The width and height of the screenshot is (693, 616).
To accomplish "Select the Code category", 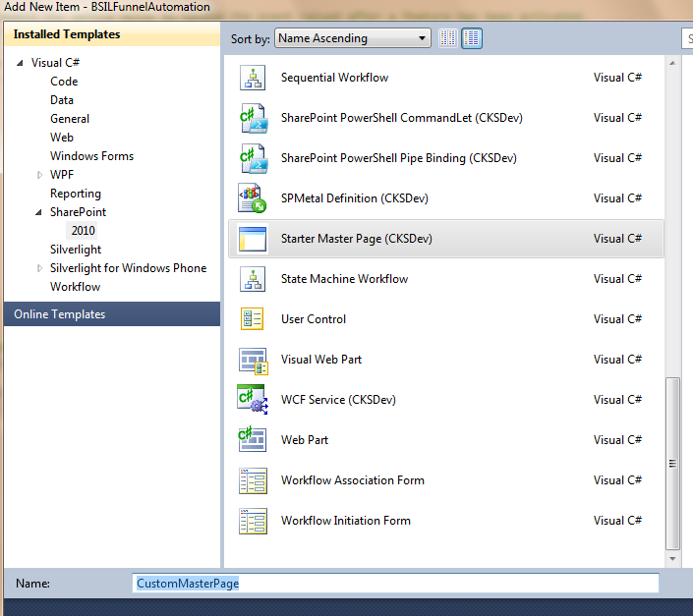I will [64, 82].
